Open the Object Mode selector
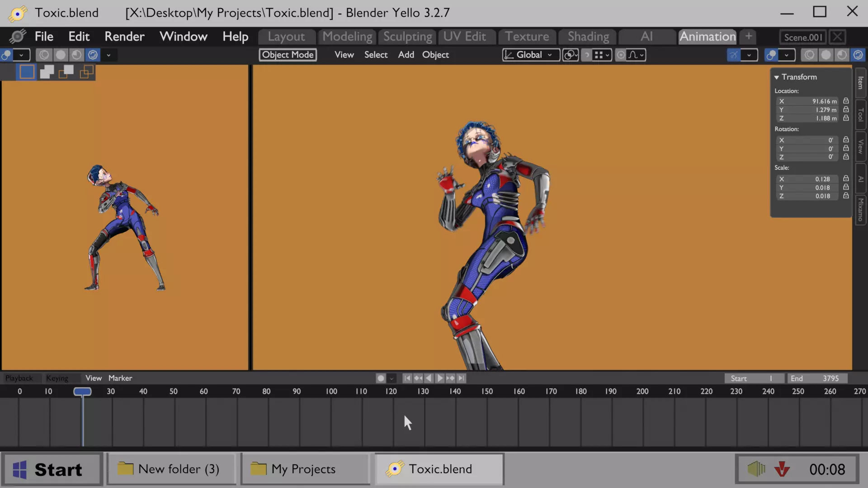Screen dimensions: 868x488 click(x=288, y=55)
